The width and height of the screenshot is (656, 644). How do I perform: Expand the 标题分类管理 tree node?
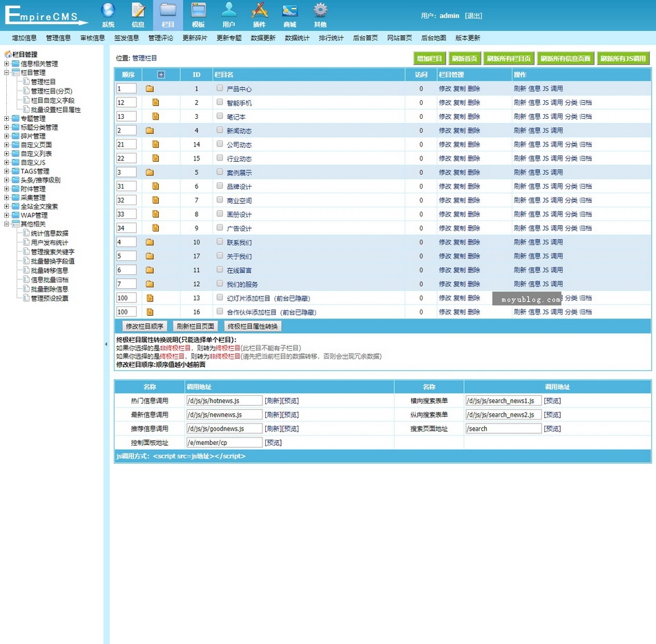(x=6, y=127)
